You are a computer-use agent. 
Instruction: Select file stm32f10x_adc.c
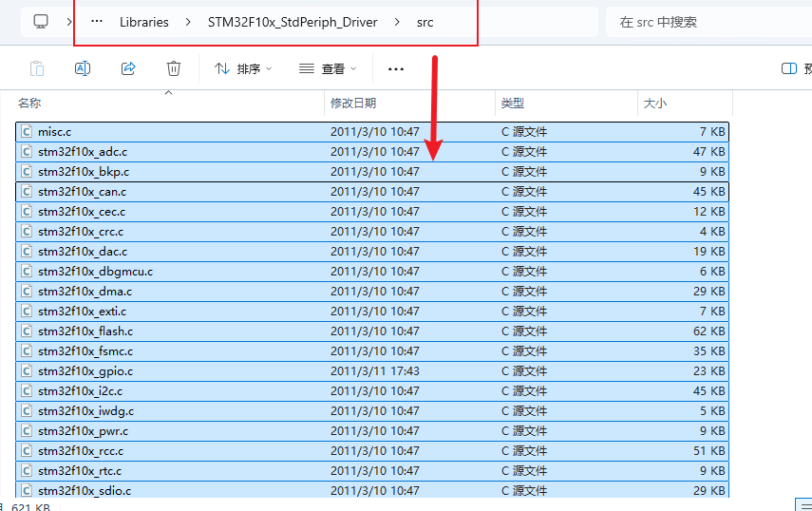point(372,152)
